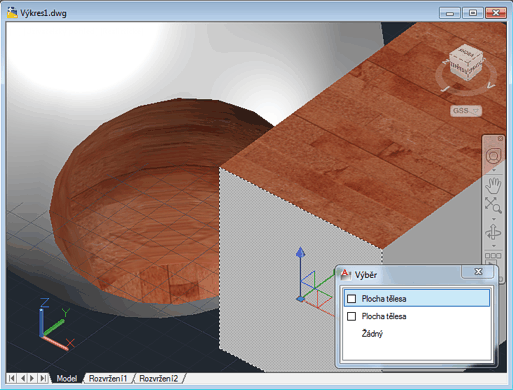Tick the second Plocha tělesa checkbox
Screen dimensions: 513x390
(x=352, y=316)
